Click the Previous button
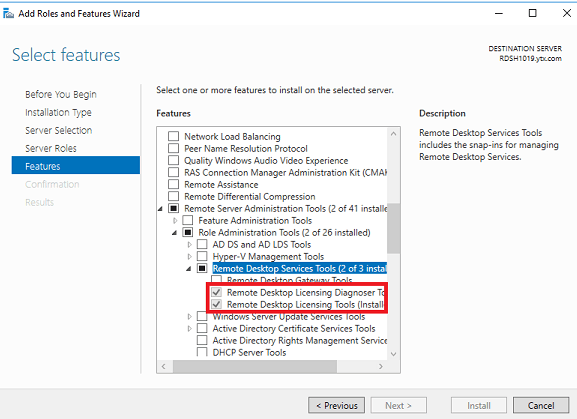 [336, 405]
